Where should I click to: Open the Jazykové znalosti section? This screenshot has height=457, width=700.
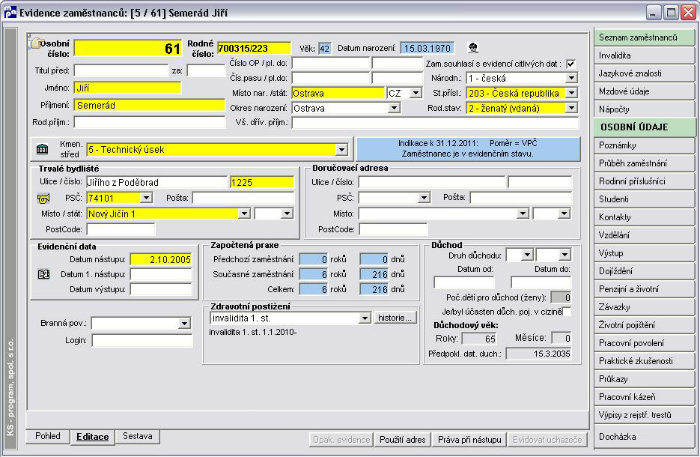tap(644, 73)
